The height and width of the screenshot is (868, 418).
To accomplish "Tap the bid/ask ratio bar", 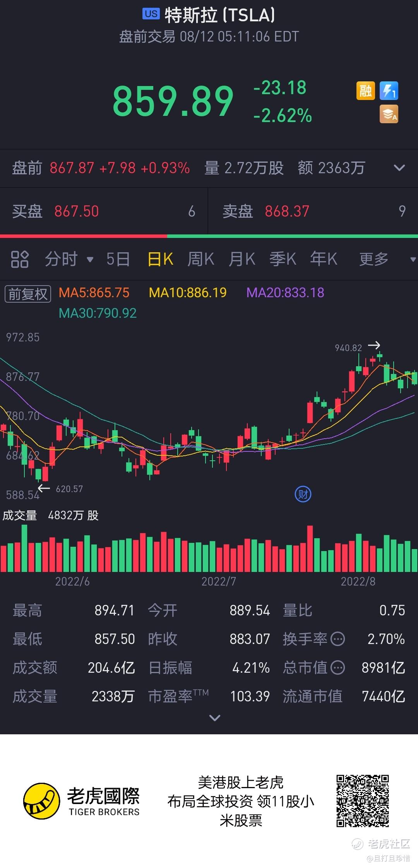I will pyautogui.click(x=209, y=236).
